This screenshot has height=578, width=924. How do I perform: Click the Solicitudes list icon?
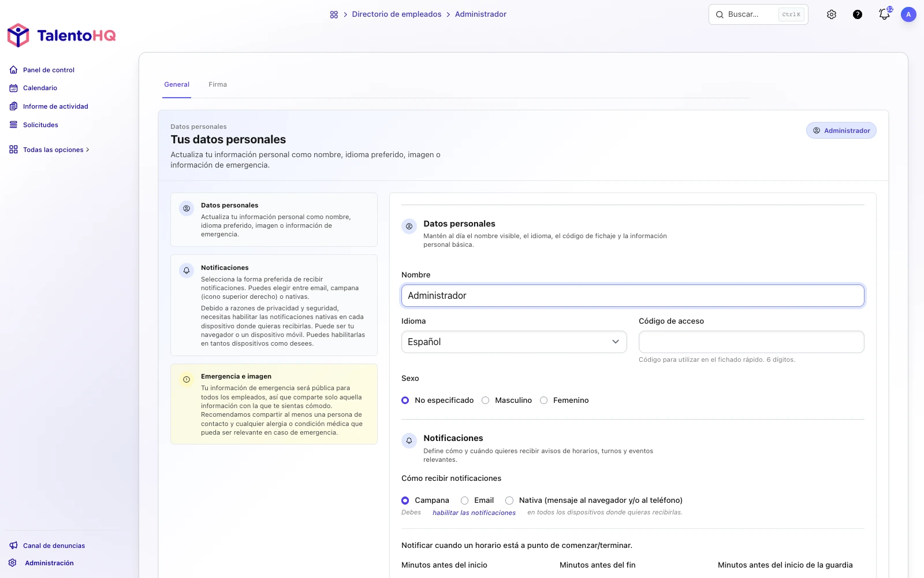(x=13, y=125)
